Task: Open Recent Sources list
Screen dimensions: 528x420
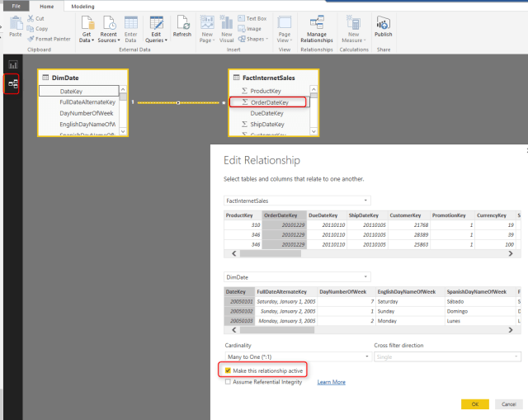Action: tap(108, 30)
